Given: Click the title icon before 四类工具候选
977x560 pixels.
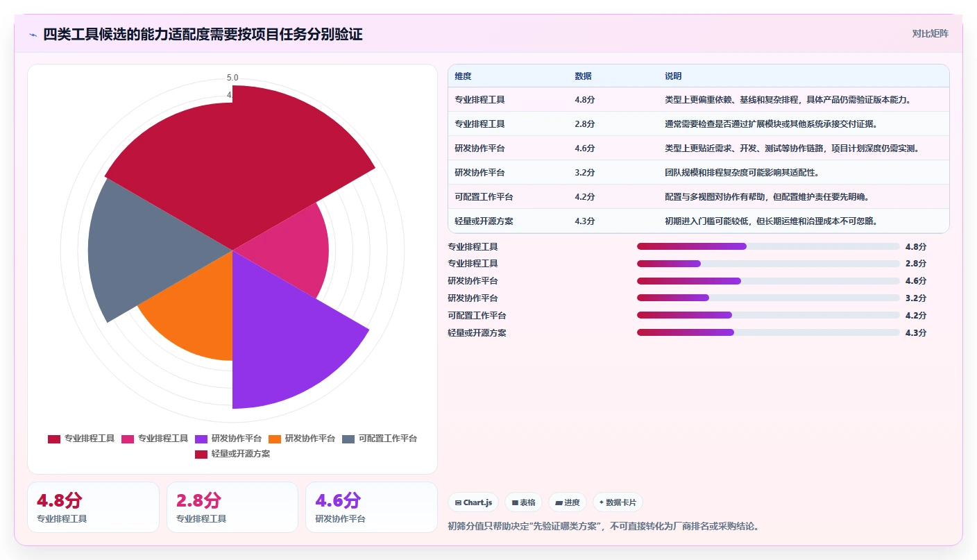Looking at the screenshot, I should 33,34.
